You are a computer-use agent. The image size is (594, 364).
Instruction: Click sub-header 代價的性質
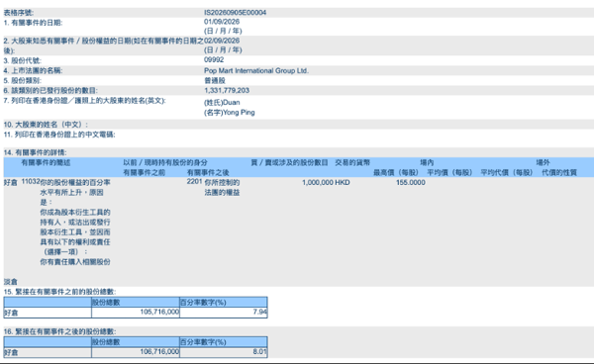pos(559,172)
